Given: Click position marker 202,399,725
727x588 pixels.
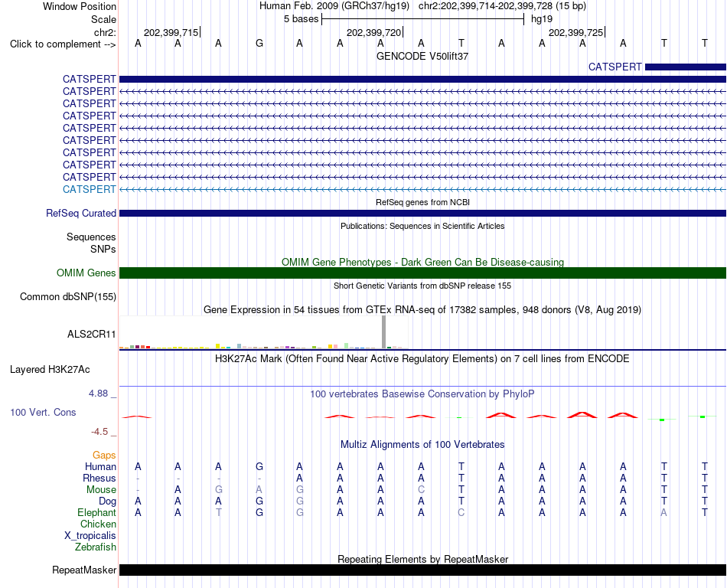Looking at the screenshot, I should click(575, 32).
